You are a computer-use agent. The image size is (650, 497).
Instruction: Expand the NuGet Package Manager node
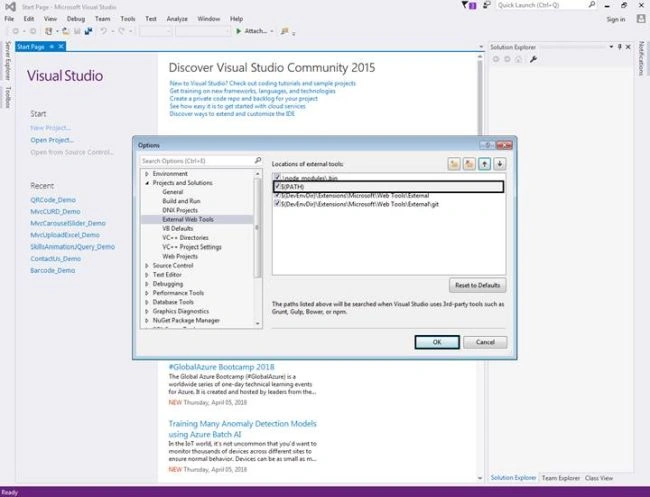point(147,320)
